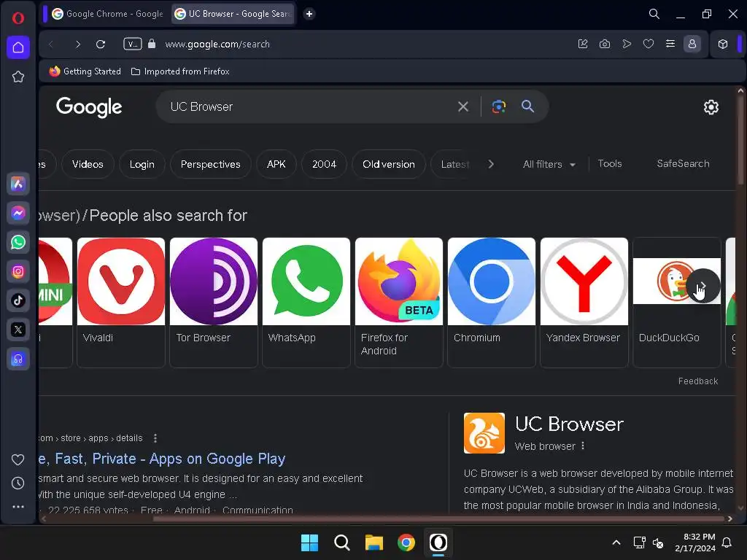The width and height of the screenshot is (747, 560).
Task: Open the Easy Setup sliders icon
Action: [x=670, y=44]
